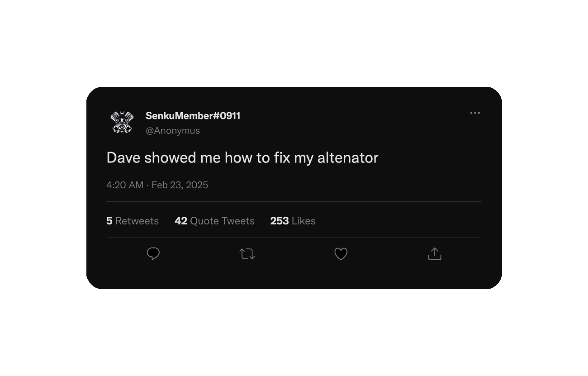The height and width of the screenshot is (376, 588).
Task: Like the tweet with the heart icon
Action: pos(341,254)
